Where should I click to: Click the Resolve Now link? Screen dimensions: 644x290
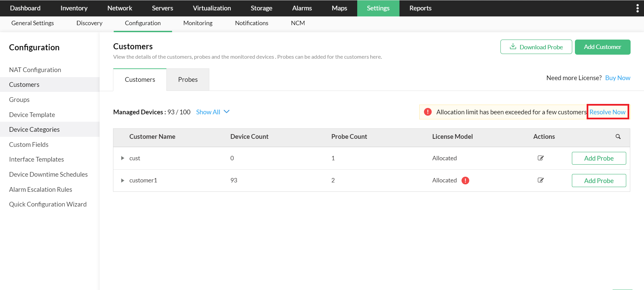point(607,112)
